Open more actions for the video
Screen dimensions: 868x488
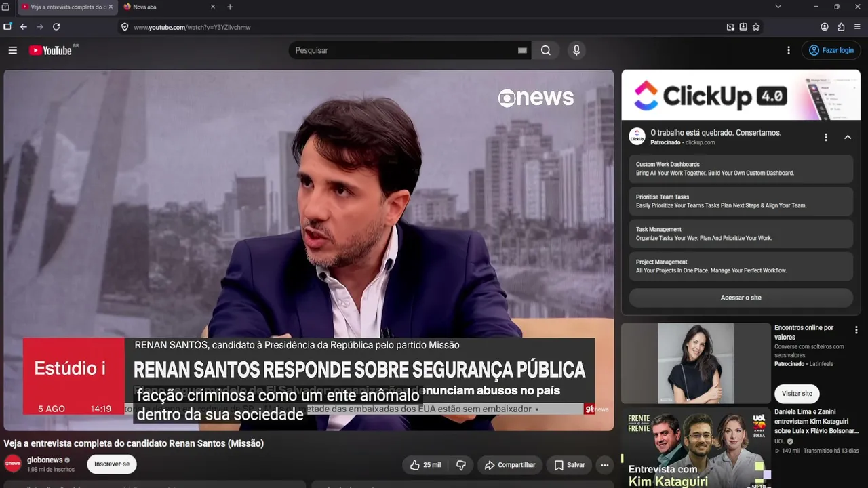coord(604,465)
